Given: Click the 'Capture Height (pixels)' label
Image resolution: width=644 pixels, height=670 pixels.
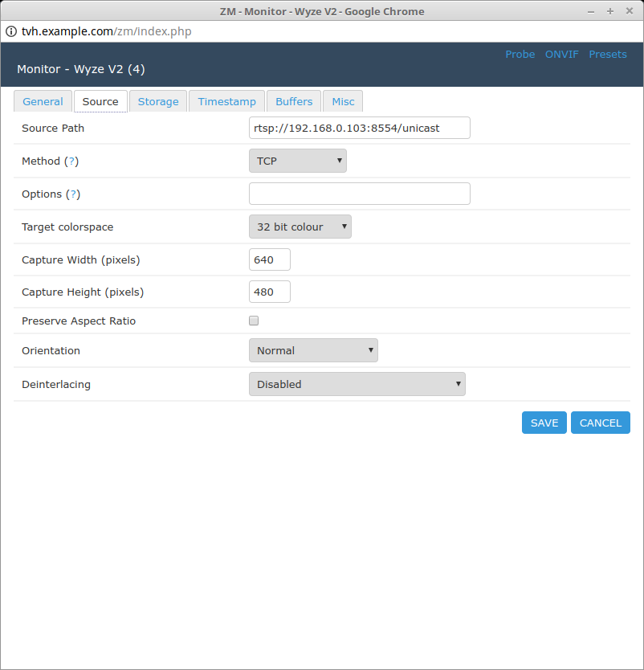Looking at the screenshot, I should point(83,292).
